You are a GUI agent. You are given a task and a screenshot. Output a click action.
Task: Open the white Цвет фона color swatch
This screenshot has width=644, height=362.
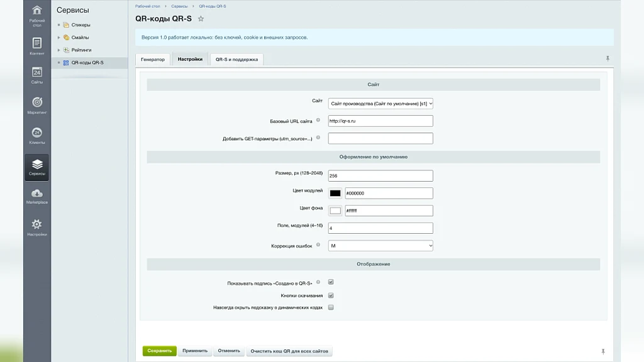pos(335,211)
